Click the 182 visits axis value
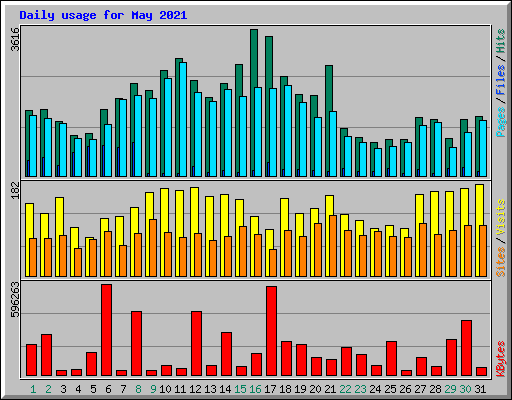 pyautogui.click(x=15, y=190)
